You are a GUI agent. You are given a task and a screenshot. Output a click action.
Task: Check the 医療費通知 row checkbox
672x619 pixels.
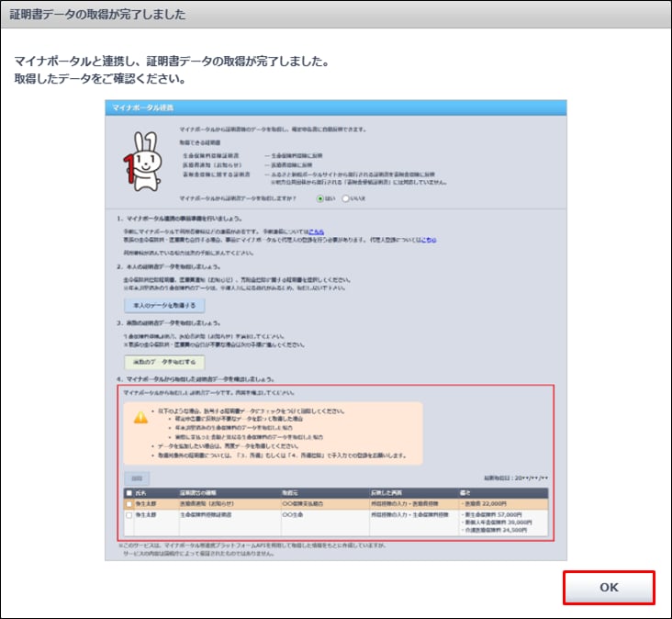point(129,503)
